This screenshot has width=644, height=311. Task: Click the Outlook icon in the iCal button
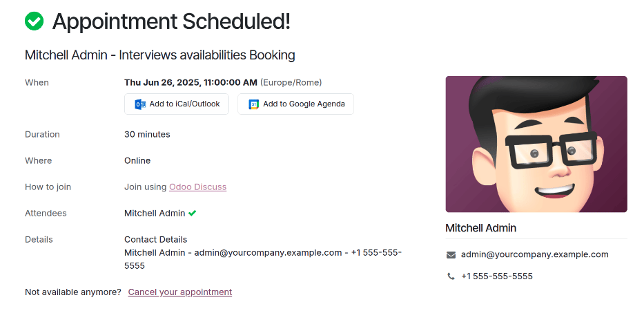point(140,104)
